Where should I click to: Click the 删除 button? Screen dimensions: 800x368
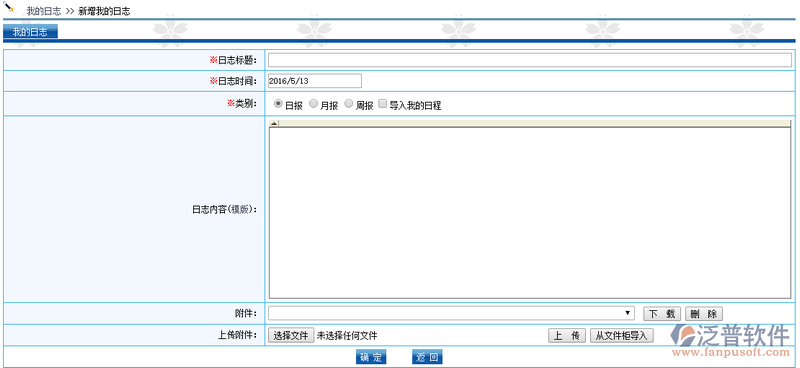(704, 314)
